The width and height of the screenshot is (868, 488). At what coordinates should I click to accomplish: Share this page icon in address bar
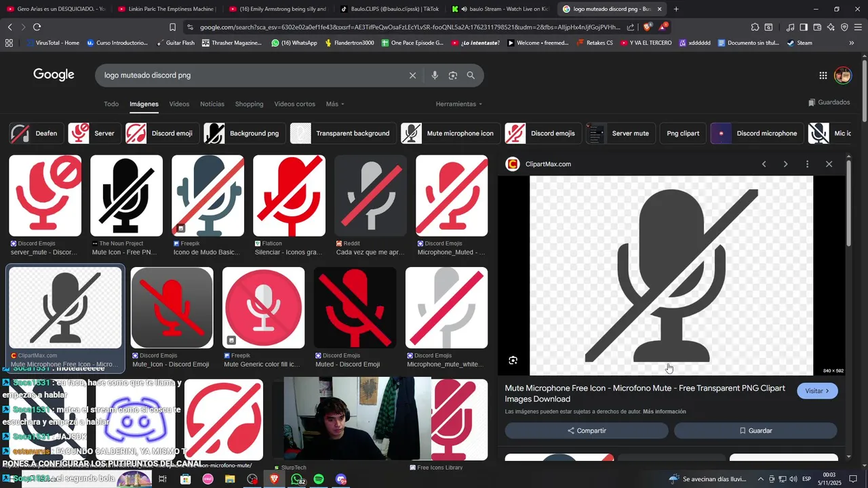[x=631, y=27]
